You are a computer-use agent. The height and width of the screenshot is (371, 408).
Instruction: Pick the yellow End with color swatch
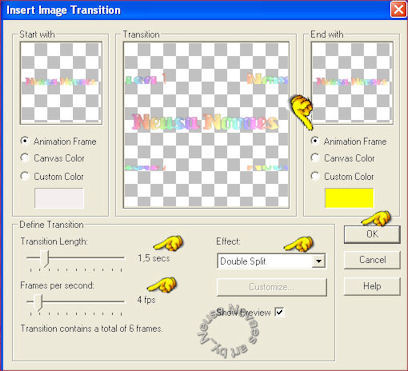(349, 198)
